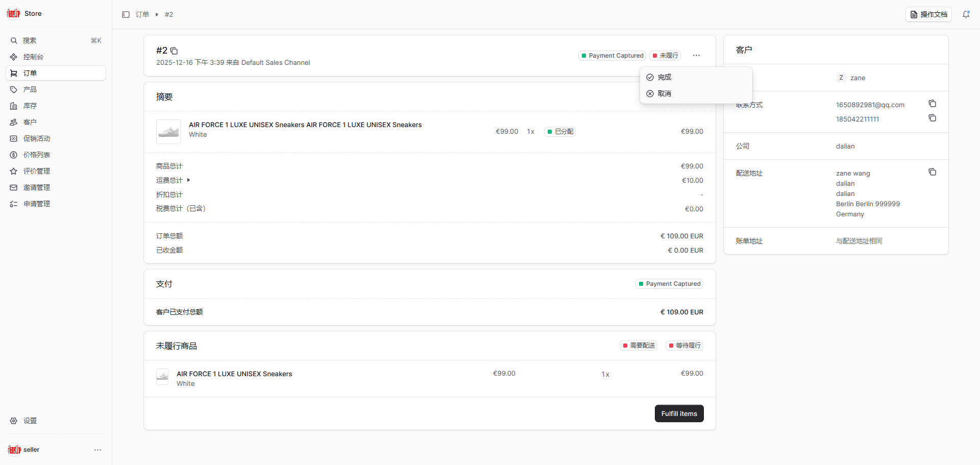
Task: Select 取消 to cancel the order
Action: (x=664, y=94)
